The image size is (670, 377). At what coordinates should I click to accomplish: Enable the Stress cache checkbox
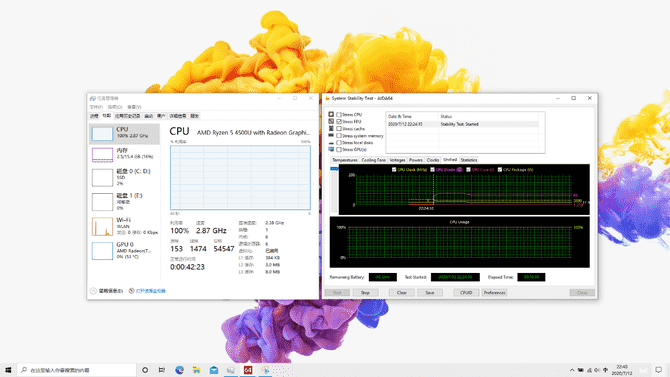tap(339, 129)
